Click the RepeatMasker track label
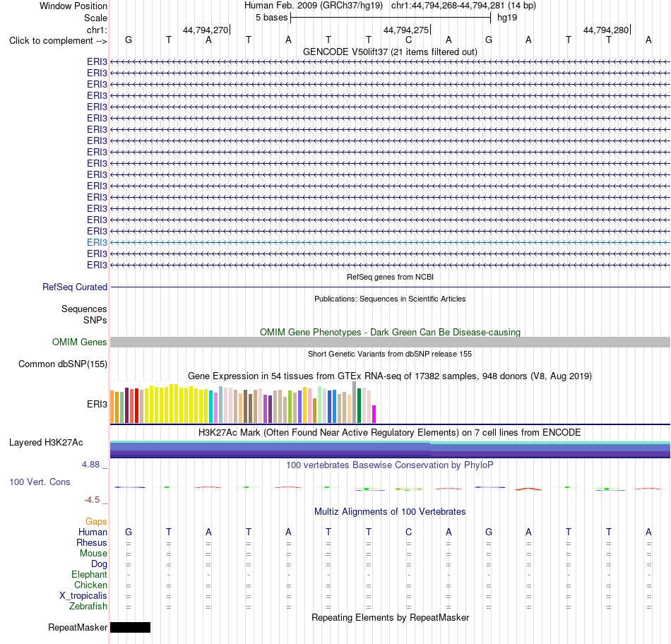 coord(78,627)
